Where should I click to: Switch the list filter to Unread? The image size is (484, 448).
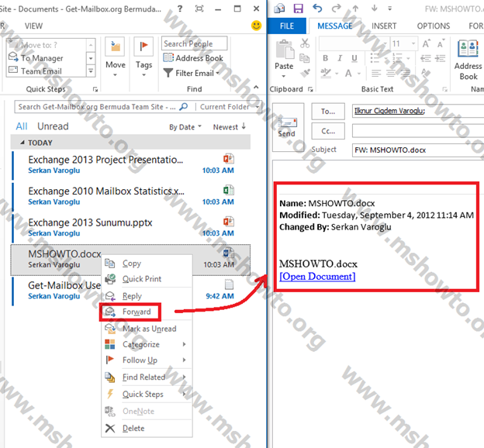[53, 126]
